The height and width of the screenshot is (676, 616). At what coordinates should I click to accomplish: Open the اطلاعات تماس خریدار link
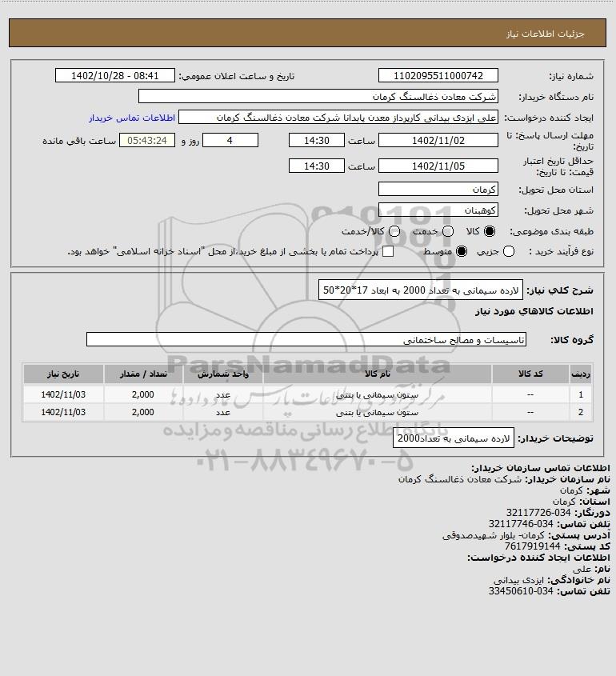pos(132,118)
